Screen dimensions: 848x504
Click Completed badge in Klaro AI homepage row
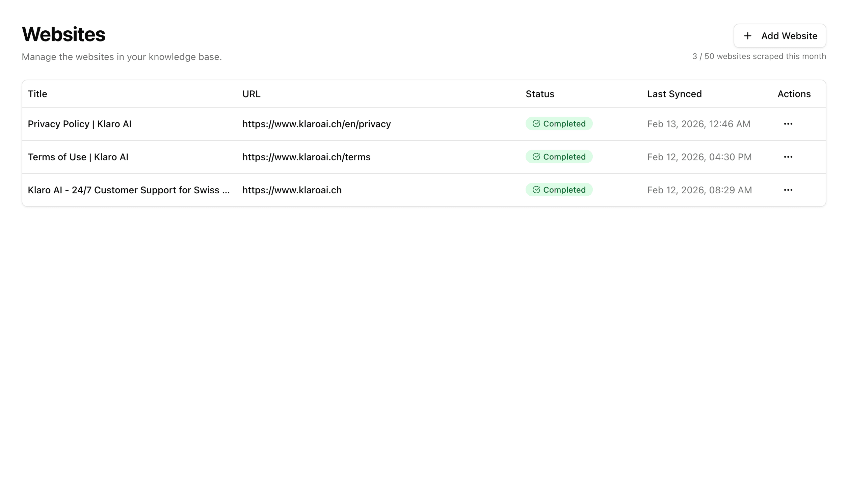click(559, 190)
